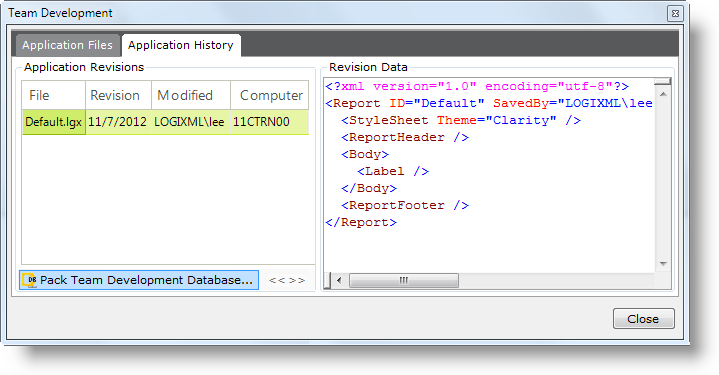The height and width of the screenshot is (375, 719).
Task: Click the Close button
Action: 643,319
